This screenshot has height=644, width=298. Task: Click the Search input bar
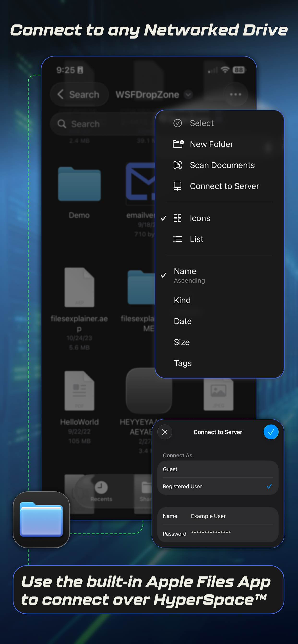pos(103,124)
